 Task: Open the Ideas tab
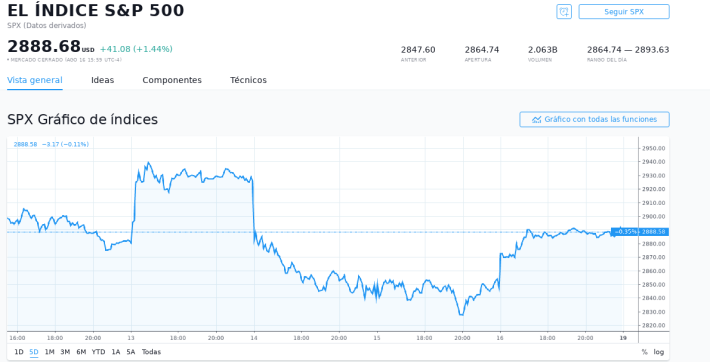point(102,80)
